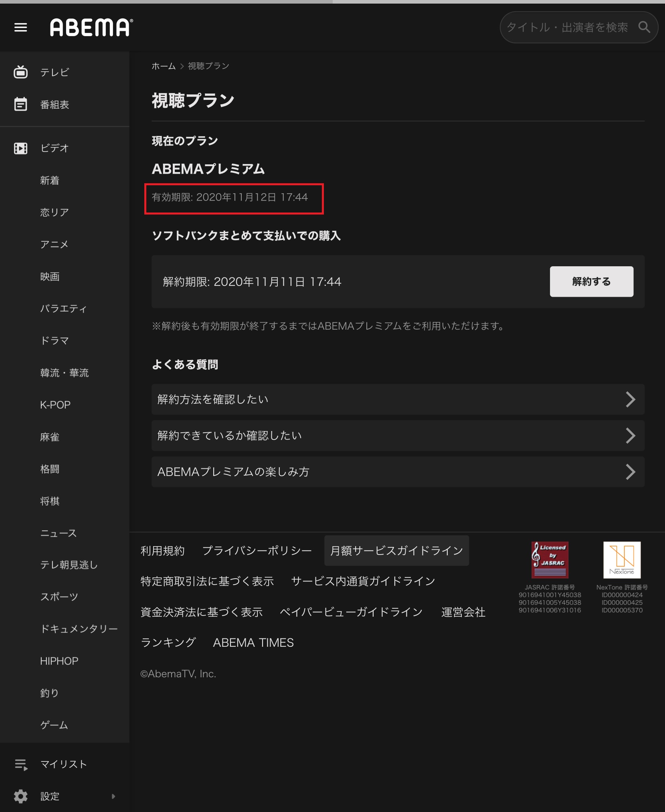The width and height of the screenshot is (665, 812).
Task: Open マイリスト in sidebar
Action: click(x=64, y=764)
